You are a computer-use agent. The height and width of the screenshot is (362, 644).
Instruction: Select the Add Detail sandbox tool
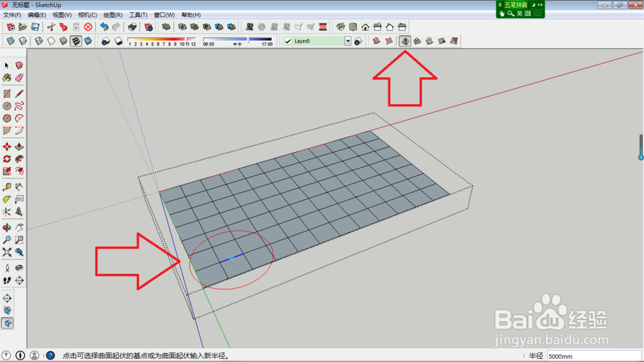[442, 41]
